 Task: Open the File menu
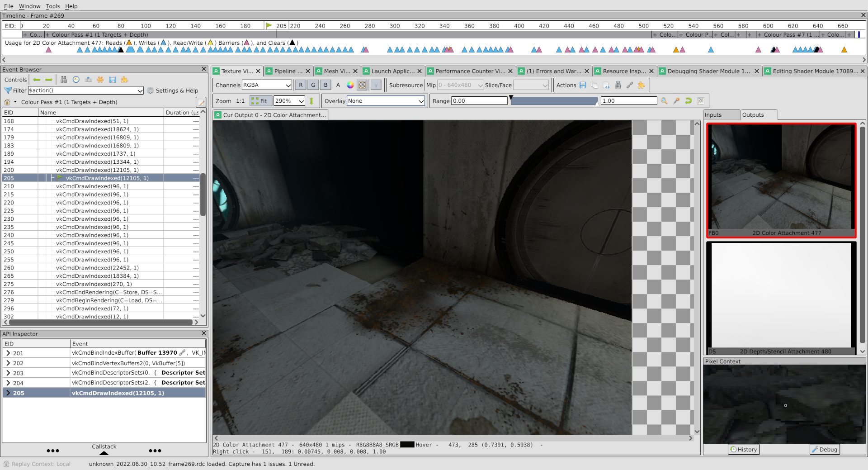click(x=9, y=6)
